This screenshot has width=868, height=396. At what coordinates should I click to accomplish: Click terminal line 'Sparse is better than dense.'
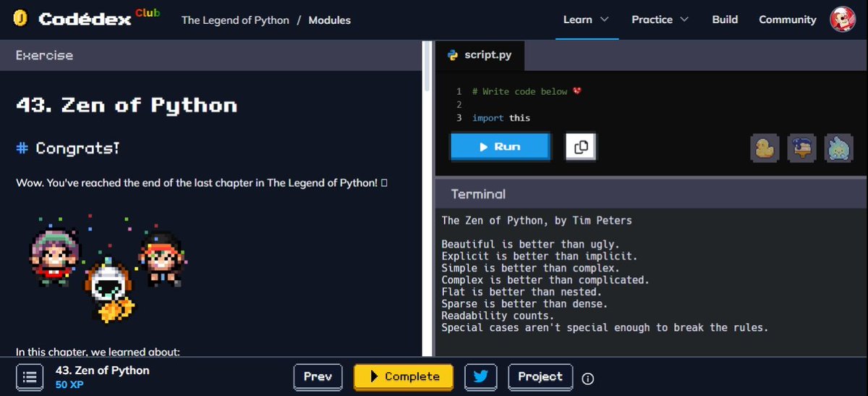[524, 303]
